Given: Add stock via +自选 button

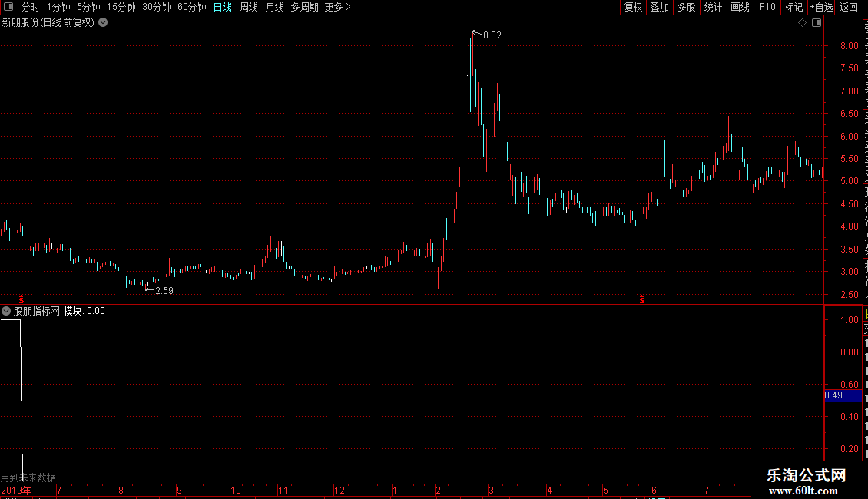Looking at the screenshot, I should pos(821,7).
